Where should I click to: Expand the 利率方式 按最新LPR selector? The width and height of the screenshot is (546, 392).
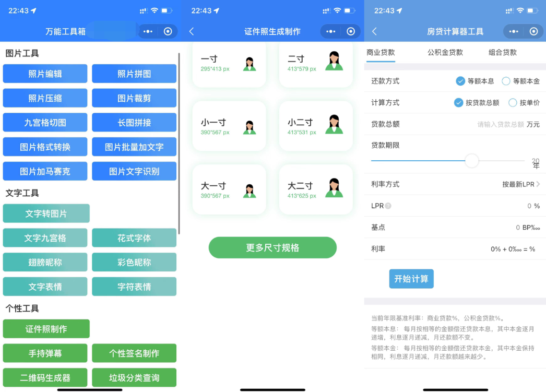click(x=521, y=184)
